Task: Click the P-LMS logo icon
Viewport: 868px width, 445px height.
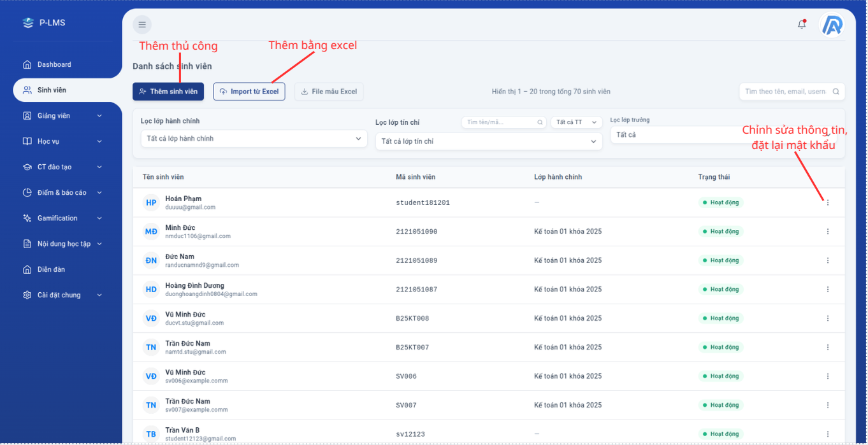Action: [x=27, y=23]
